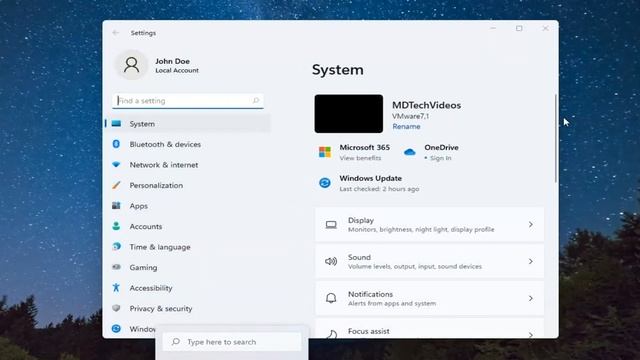The height and width of the screenshot is (360, 640).
Task: Click the System page heading
Action: (x=338, y=70)
